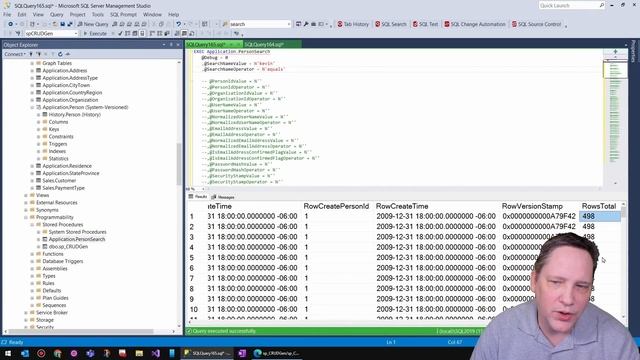This screenshot has height=360, width=640.
Task: Click the Quick Launch input field
Action: coord(568,5)
